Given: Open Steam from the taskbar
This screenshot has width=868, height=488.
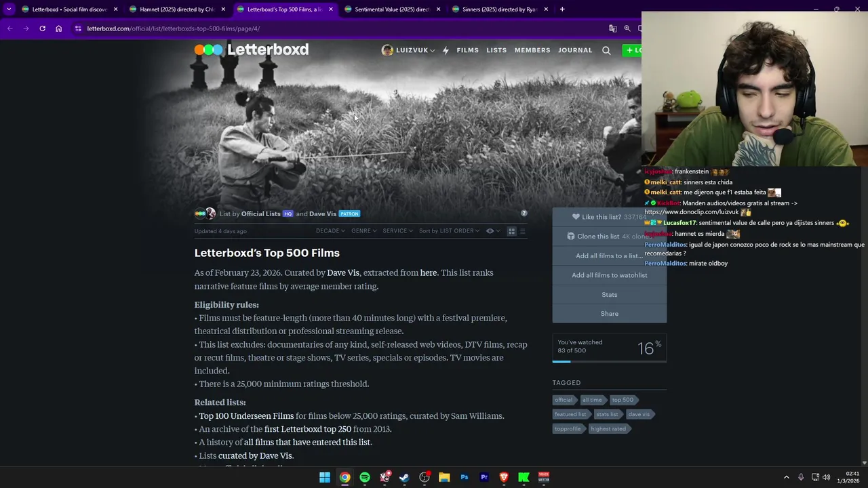Looking at the screenshot, I should (404, 477).
